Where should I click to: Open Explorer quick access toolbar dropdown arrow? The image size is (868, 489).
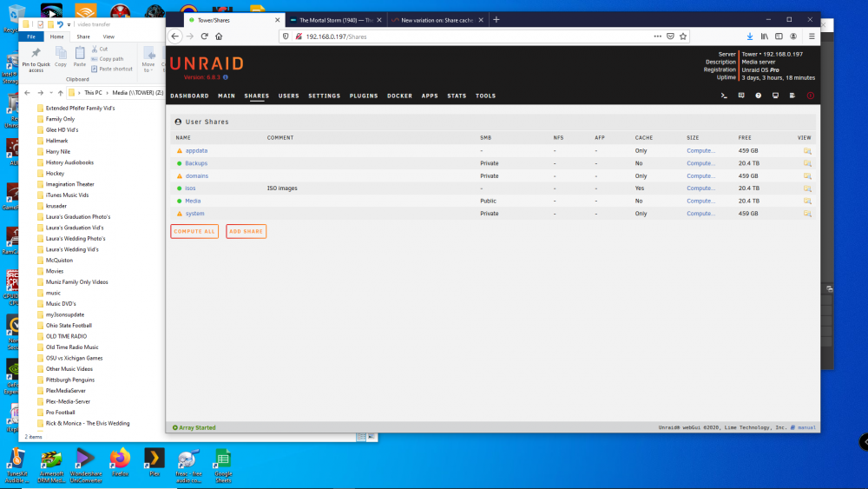pos(69,24)
